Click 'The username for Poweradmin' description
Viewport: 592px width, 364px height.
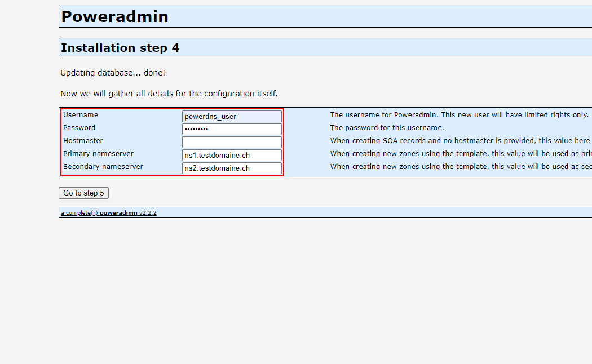[x=459, y=115]
